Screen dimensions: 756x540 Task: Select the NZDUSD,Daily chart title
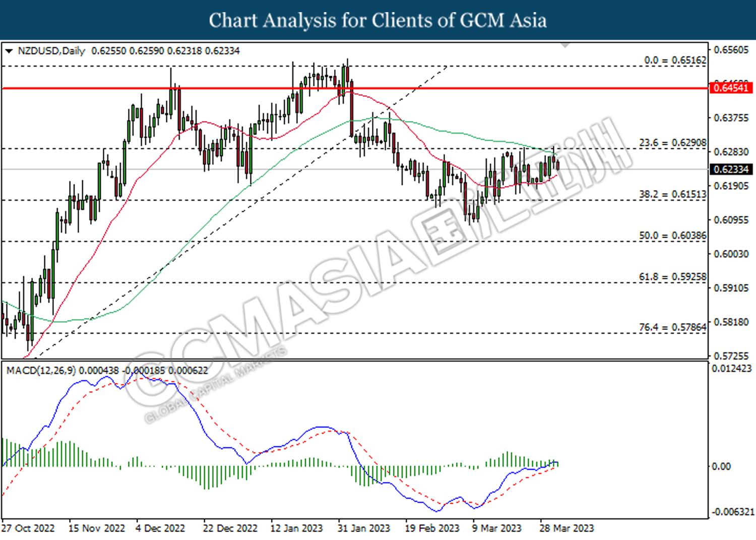click(51, 51)
